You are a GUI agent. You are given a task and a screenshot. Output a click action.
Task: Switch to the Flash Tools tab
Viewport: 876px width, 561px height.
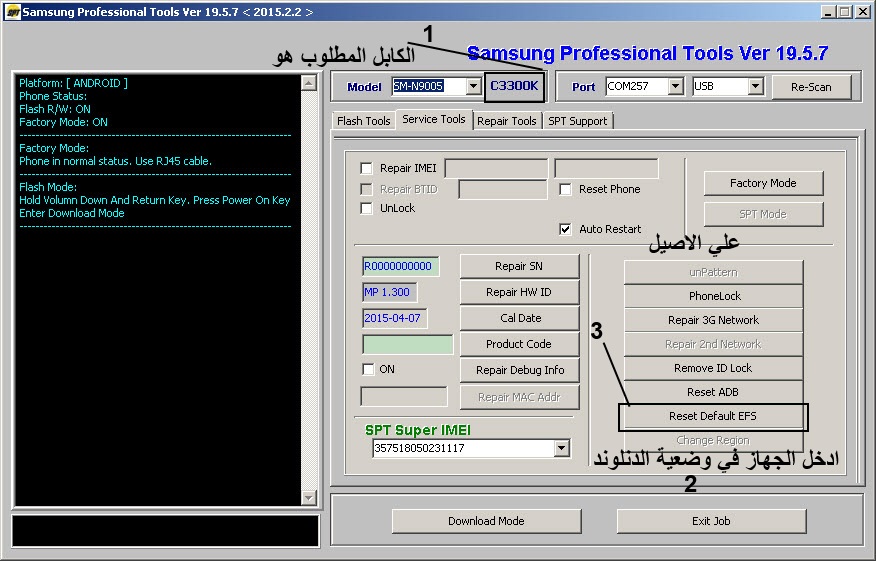[x=364, y=121]
